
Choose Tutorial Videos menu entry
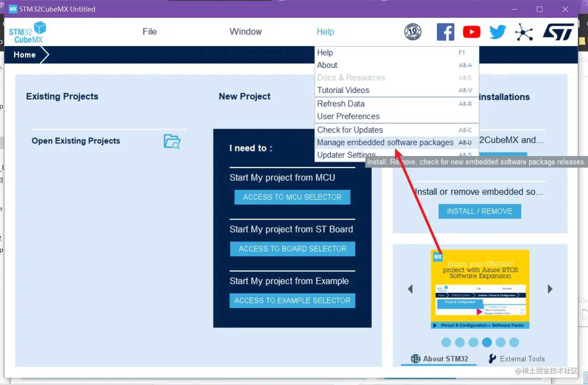click(x=397, y=90)
